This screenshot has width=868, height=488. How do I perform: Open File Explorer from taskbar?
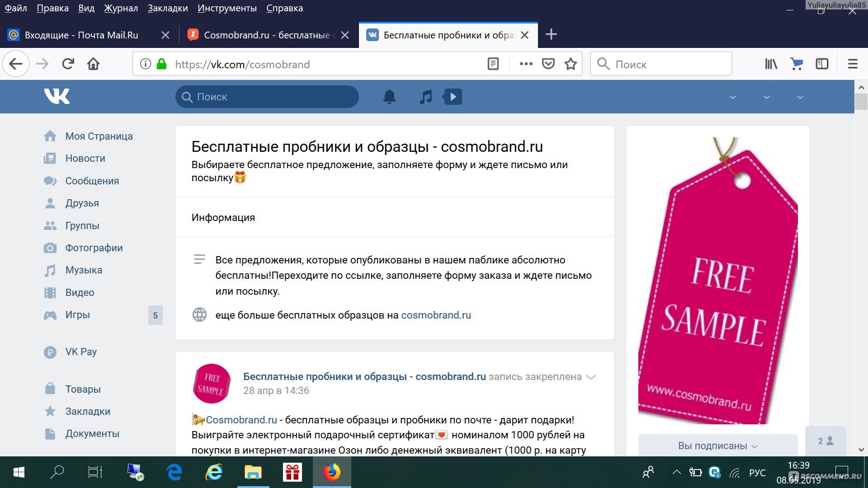[x=253, y=472]
